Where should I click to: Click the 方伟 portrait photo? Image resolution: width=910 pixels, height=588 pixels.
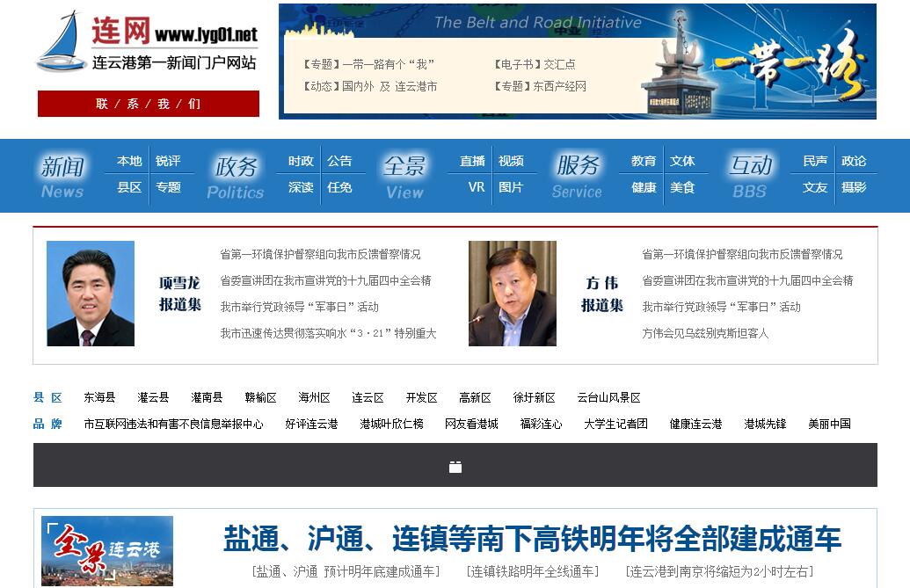tap(513, 294)
